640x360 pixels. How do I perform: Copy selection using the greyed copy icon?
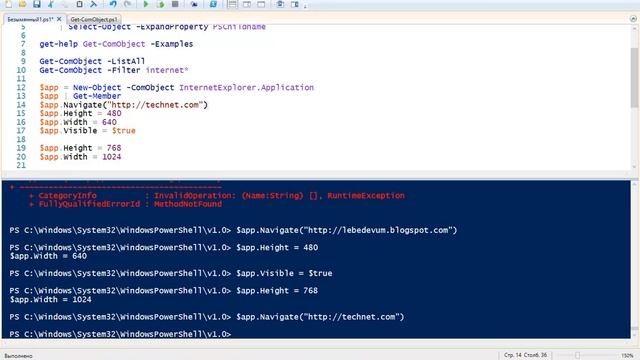point(65,4)
